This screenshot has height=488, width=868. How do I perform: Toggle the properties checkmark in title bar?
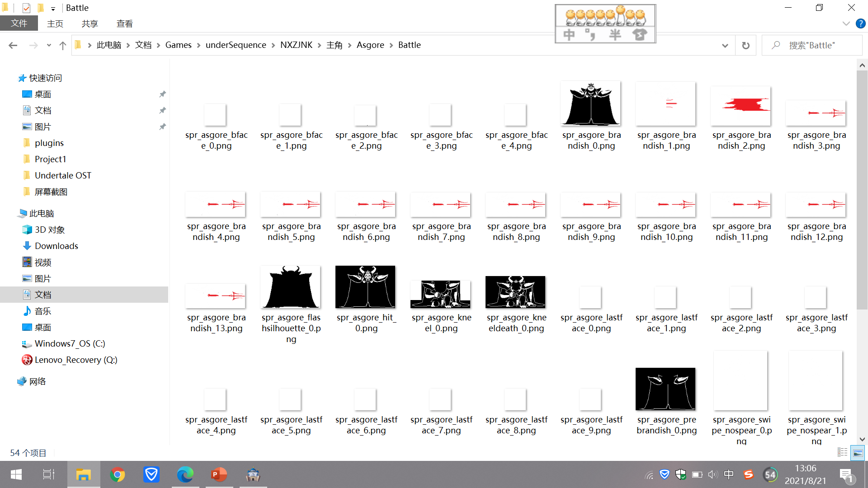[x=26, y=8]
